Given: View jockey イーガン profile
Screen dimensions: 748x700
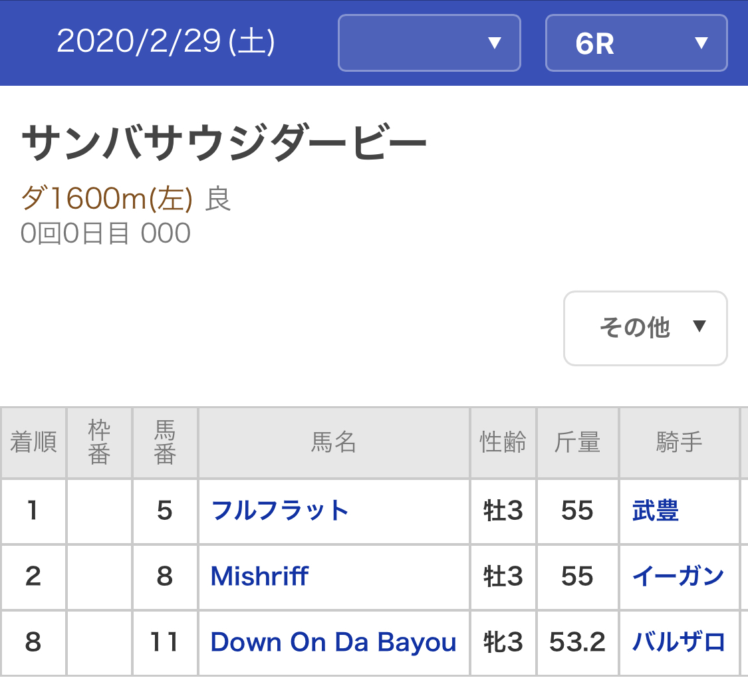Looking at the screenshot, I should [x=678, y=576].
